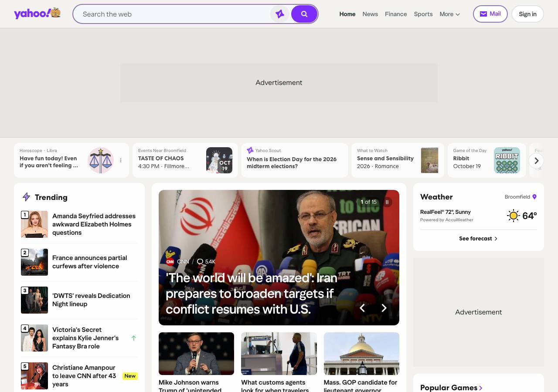Screen dimensions: 558x392
Task: Expand the See forecast link
Action: pos(478,238)
